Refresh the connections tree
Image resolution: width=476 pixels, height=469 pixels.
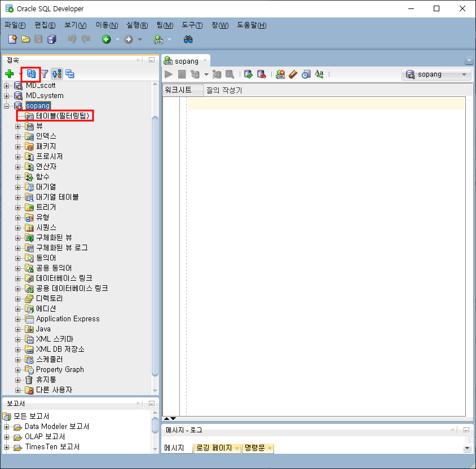31,74
